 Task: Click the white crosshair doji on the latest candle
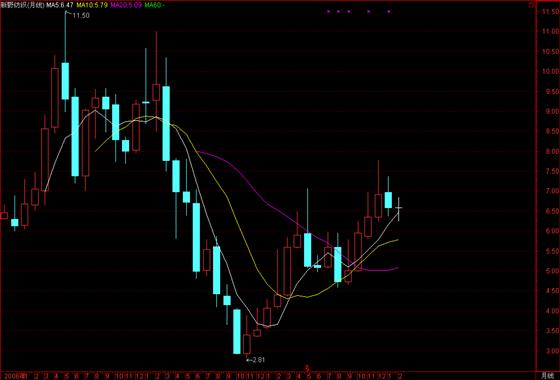tap(399, 208)
